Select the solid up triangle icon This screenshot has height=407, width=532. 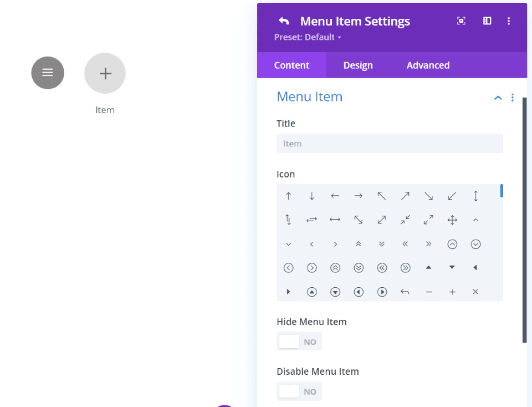pyautogui.click(x=428, y=267)
